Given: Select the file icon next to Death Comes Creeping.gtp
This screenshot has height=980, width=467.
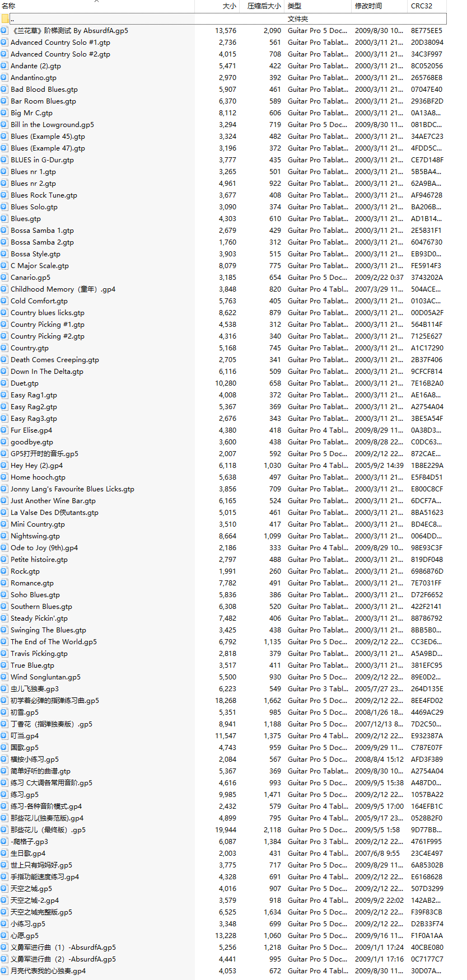Looking at the screenshot, I should coord(4,360).
